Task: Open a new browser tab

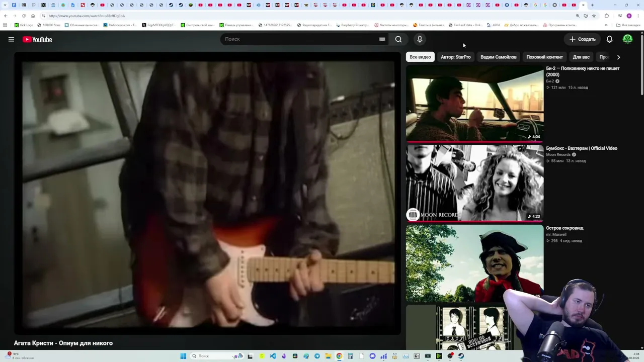Action: pyautogui.click(x=592, y=5)
